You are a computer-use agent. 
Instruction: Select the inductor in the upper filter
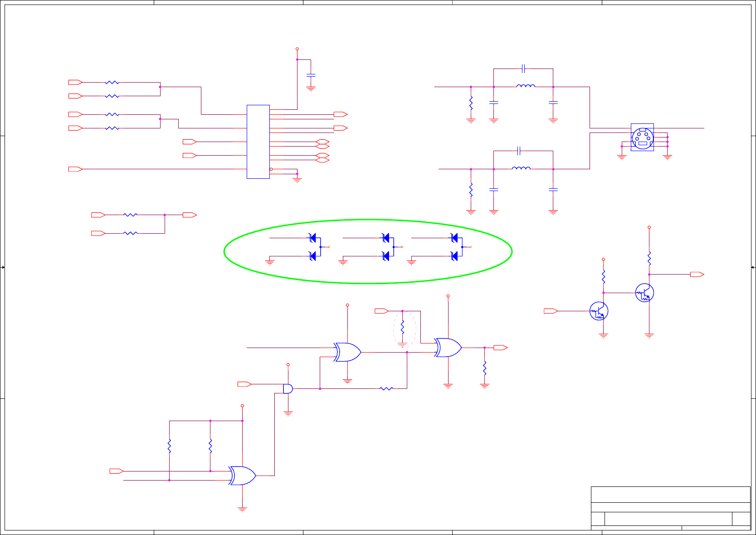point(526,86)
